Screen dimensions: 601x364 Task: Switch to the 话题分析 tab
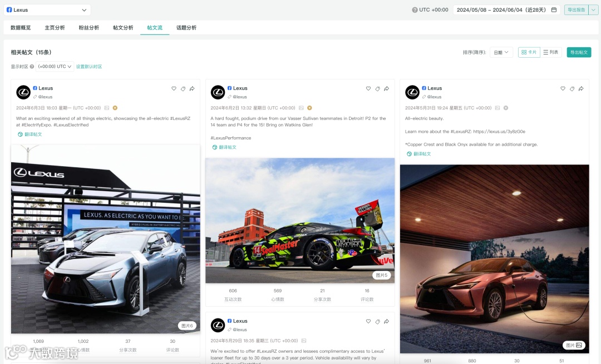186,28
